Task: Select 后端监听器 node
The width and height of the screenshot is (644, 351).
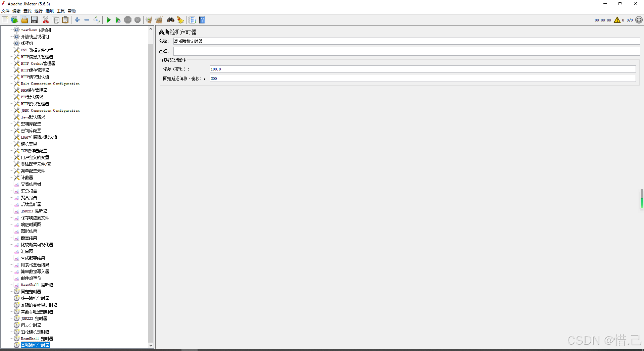Action: tap(31, 204)
